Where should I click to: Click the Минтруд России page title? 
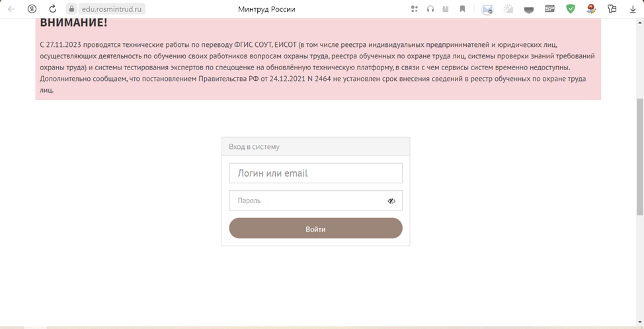click(x=266, y=9)
